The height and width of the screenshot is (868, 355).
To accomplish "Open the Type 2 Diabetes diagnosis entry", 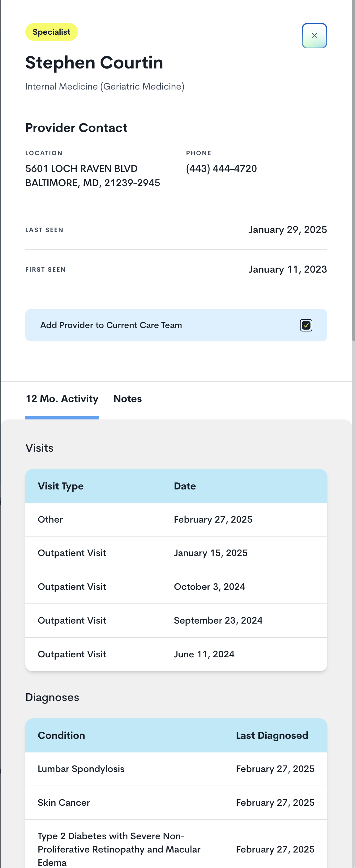I will pyautogui.click(x=176, y=849).
